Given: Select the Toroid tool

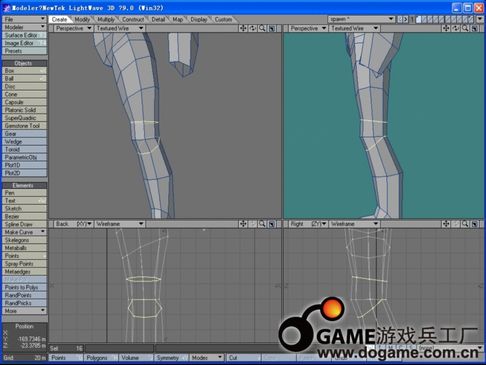Looking at the screenshot, I should tap(24, 149).
